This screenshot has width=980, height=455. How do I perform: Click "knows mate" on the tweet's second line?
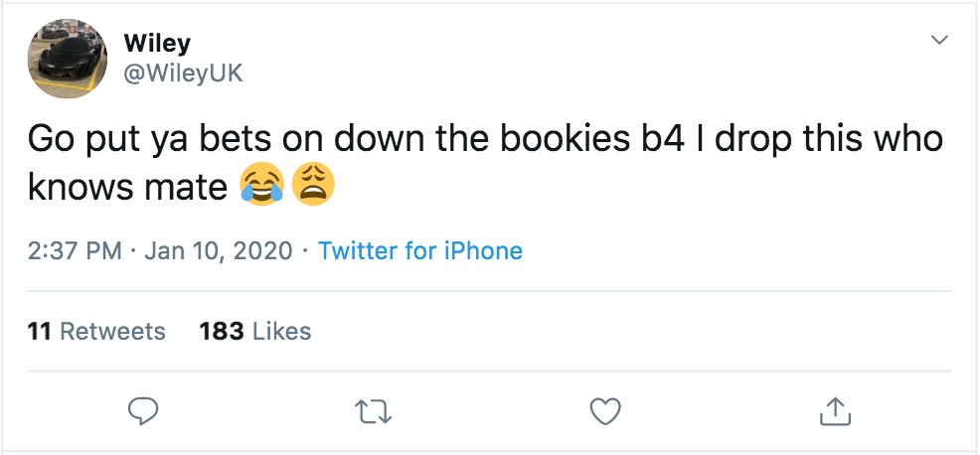(x=127, y=186)
